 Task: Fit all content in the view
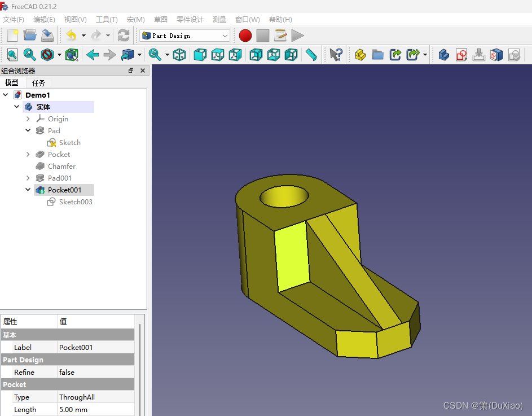click(12, 55)
